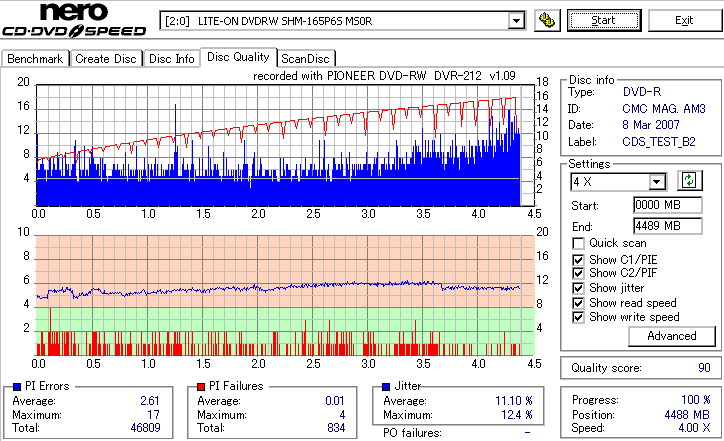Disable Show jitter checkbox
Screen dimensions: 724x441
578,288
